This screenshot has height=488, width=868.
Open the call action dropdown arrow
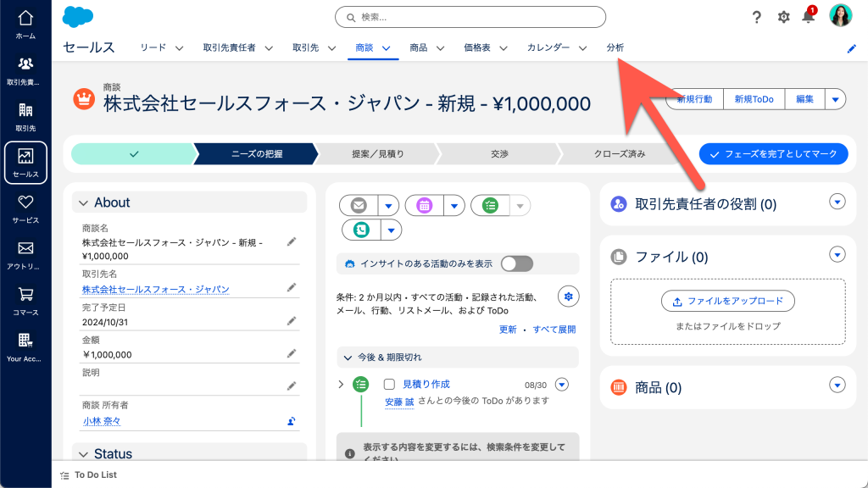(392, 230)
